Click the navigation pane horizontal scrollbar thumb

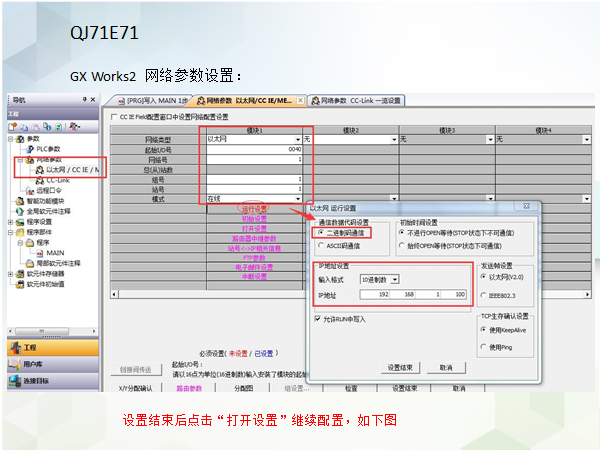click(42, 331)
